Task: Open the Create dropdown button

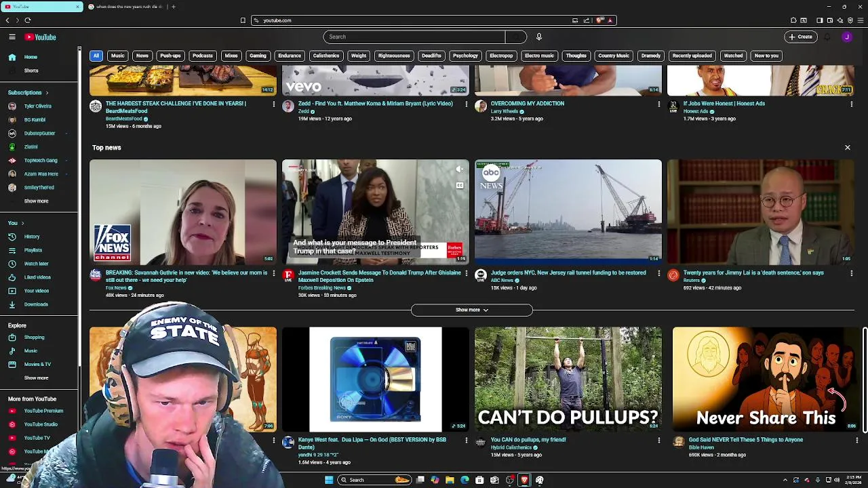Action: tap(800, 37)
